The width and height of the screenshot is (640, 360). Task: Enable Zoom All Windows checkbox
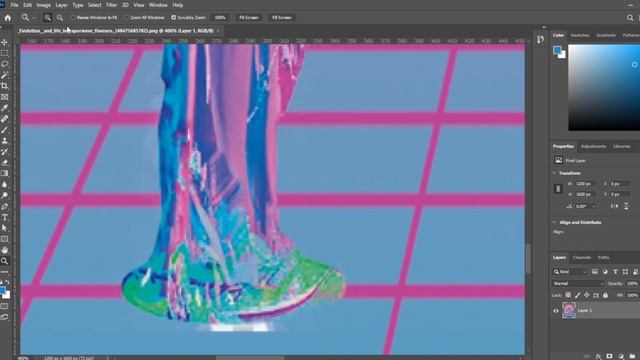click(127, 18)
